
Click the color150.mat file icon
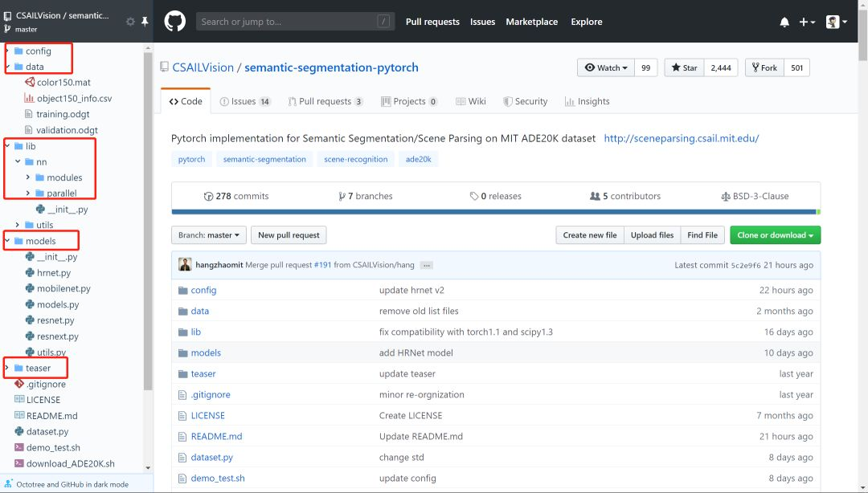click(x=30, y=82)
